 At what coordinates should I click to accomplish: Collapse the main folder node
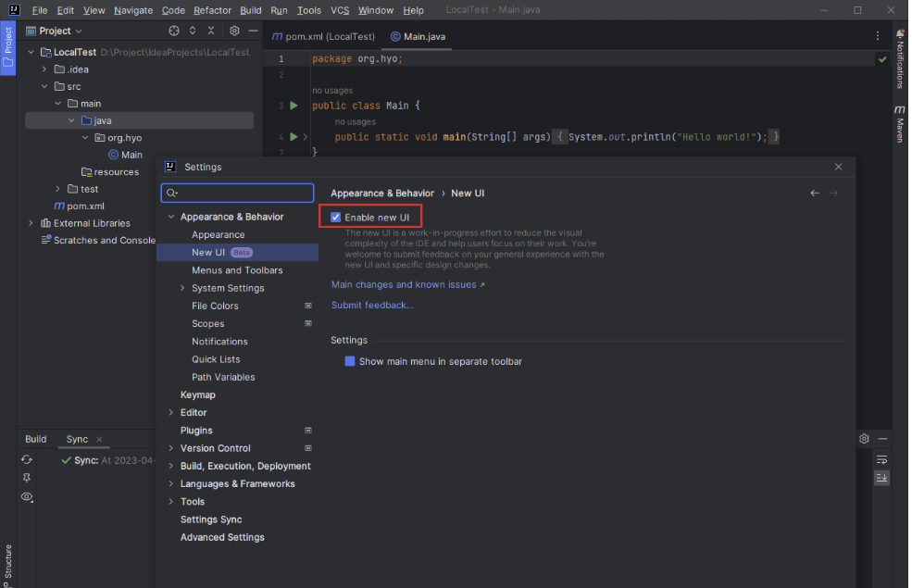point(58,104)
